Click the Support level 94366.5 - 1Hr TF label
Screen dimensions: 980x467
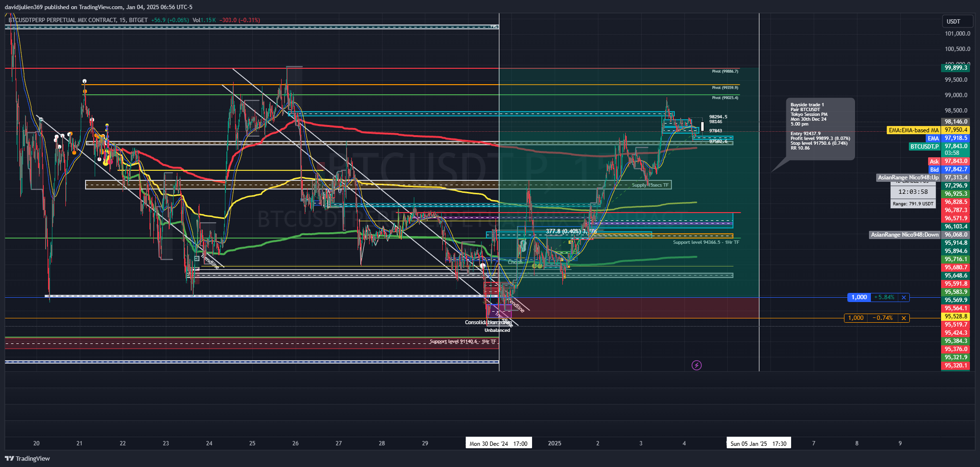[x=706, y=242]
